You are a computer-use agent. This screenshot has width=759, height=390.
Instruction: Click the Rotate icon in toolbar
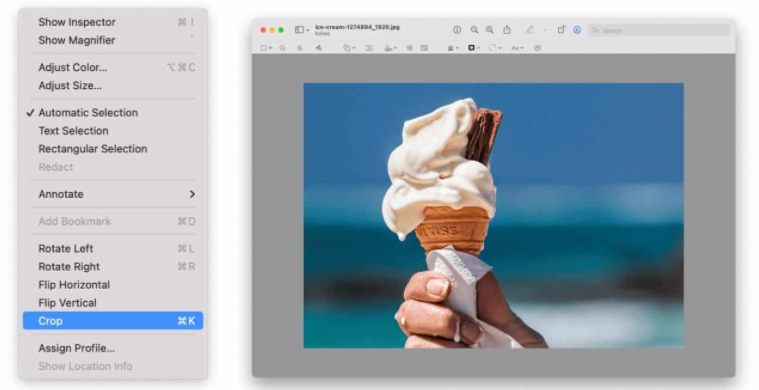tap(561, 30)
